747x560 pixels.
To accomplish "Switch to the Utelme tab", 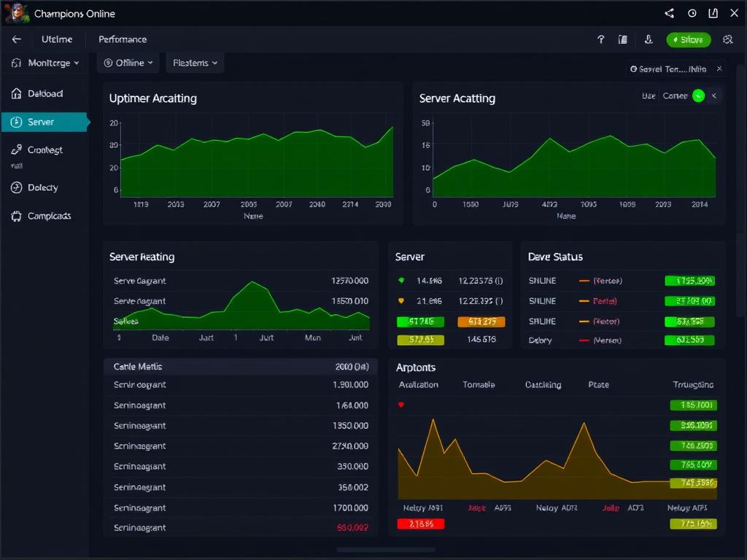I will coord(57,39).
